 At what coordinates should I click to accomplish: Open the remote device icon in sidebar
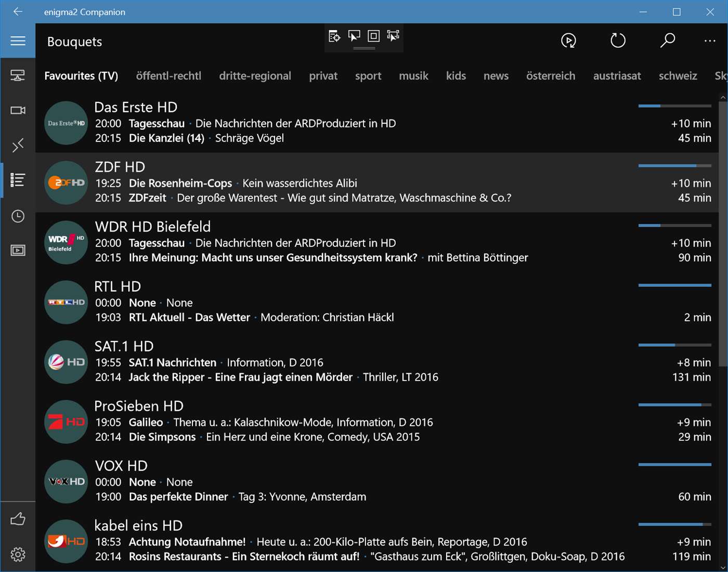(x=18, y=76)
